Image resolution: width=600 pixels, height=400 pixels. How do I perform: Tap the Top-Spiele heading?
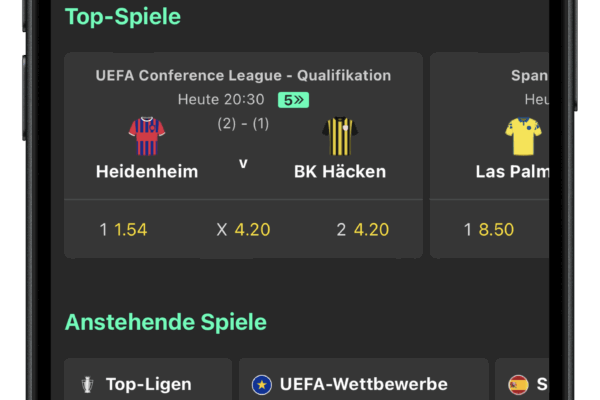pyautogui.click(x=123, y=16)
